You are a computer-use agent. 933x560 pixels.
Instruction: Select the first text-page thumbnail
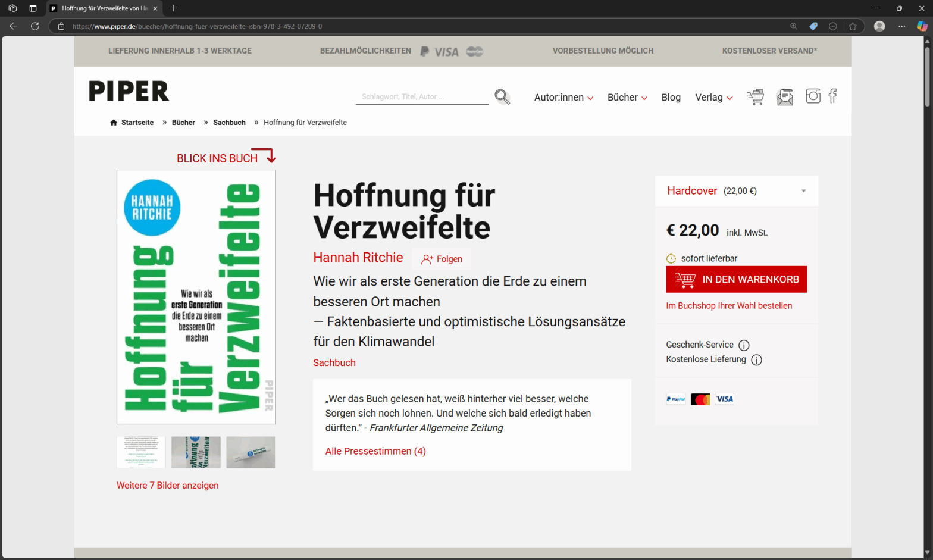tap(141, 452)
